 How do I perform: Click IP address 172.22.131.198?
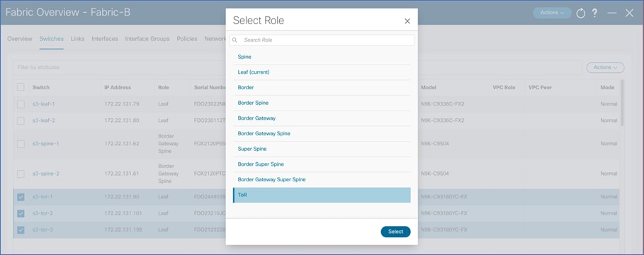point(123,229)
